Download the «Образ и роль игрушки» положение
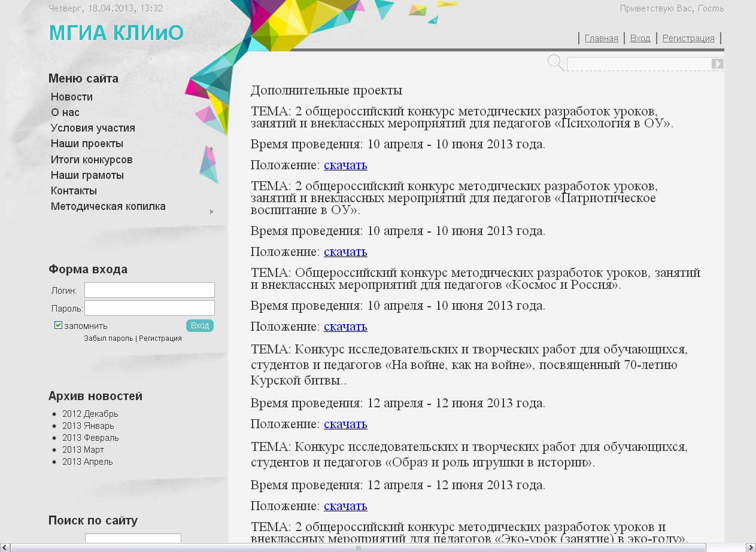Viewport: 756px width, 552px height. (345, 506)
